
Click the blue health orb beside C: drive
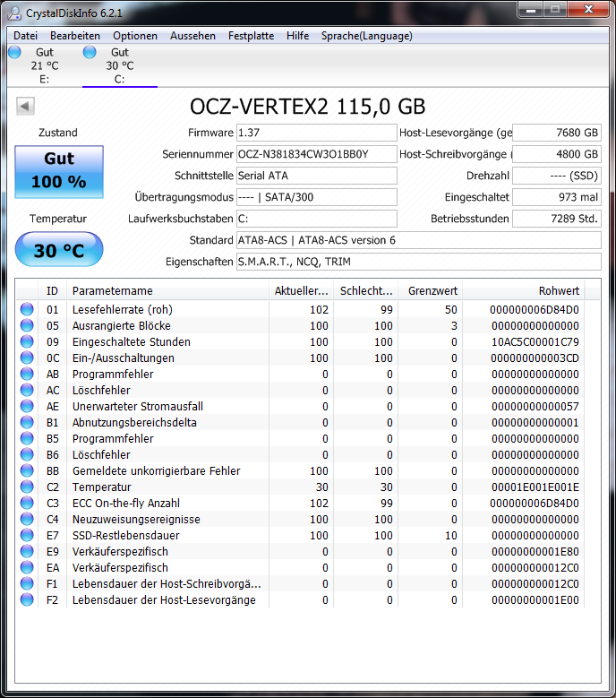pos(90,52)
